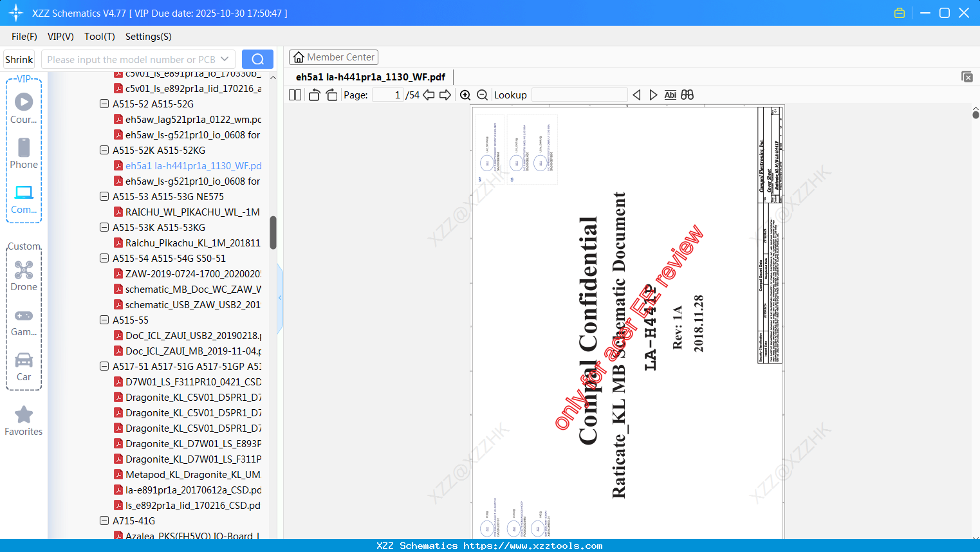The height and width of the screenshot is (552, 980).
Task: Click the PDF viewer vertical scrollbar thumb
Action: pos(975,115)
